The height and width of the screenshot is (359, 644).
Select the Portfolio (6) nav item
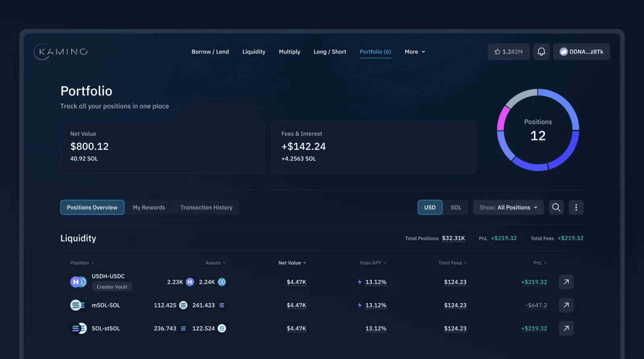click(x=375, y=52)
